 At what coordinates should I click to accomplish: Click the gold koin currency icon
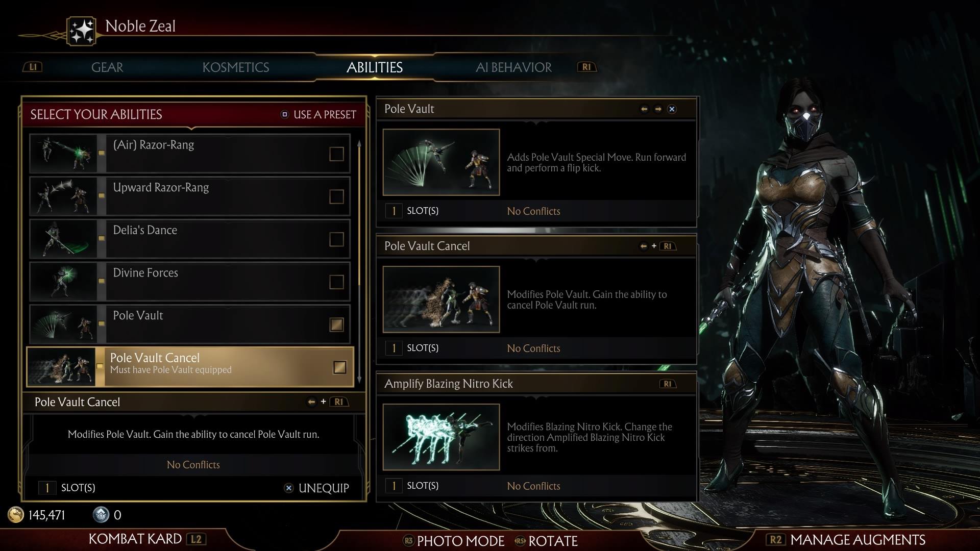[x=15, y=515]
